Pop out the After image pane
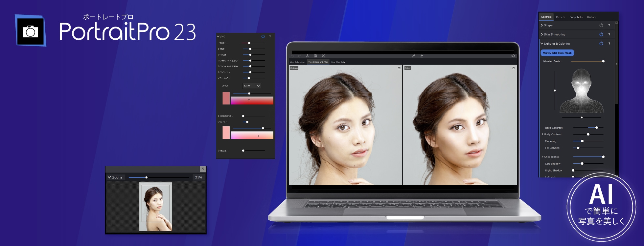The height and width of the screenshot is (246, 644). (514, 68)
